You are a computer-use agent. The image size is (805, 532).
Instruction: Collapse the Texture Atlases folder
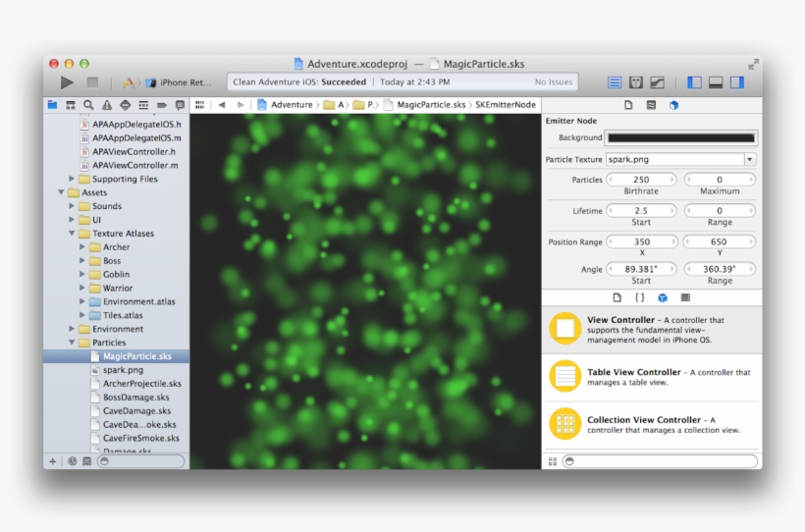pyautogui.click(x=72, y=234)
